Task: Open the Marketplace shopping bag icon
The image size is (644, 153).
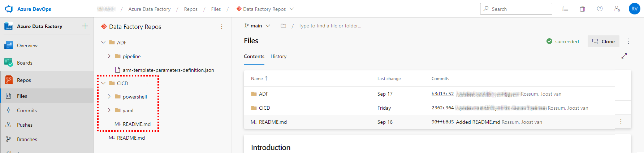Action: tap(582, 9)
